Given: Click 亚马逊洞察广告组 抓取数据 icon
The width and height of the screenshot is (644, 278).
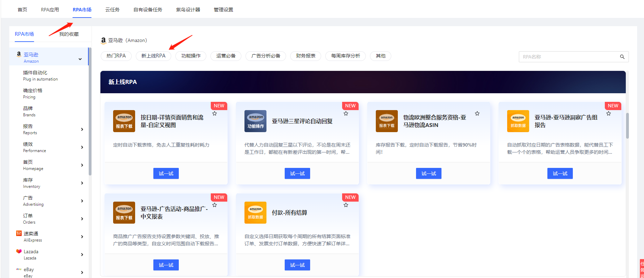Looking at the screenshot, I should coord(518,121).
